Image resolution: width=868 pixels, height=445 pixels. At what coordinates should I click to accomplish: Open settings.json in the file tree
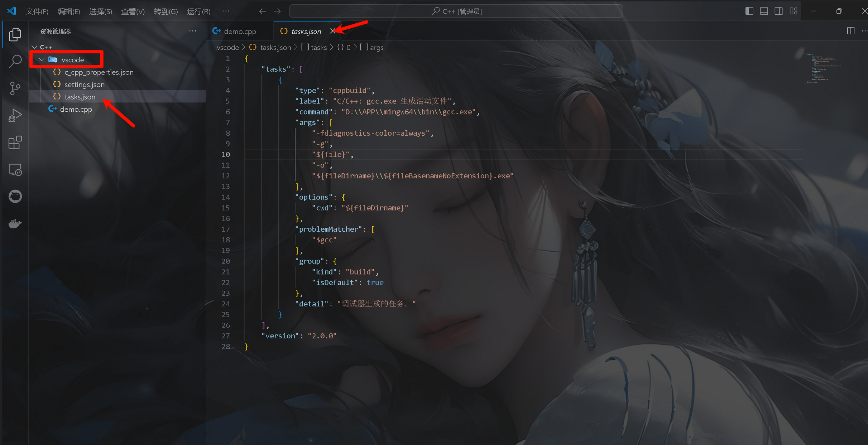pos(84,84)
